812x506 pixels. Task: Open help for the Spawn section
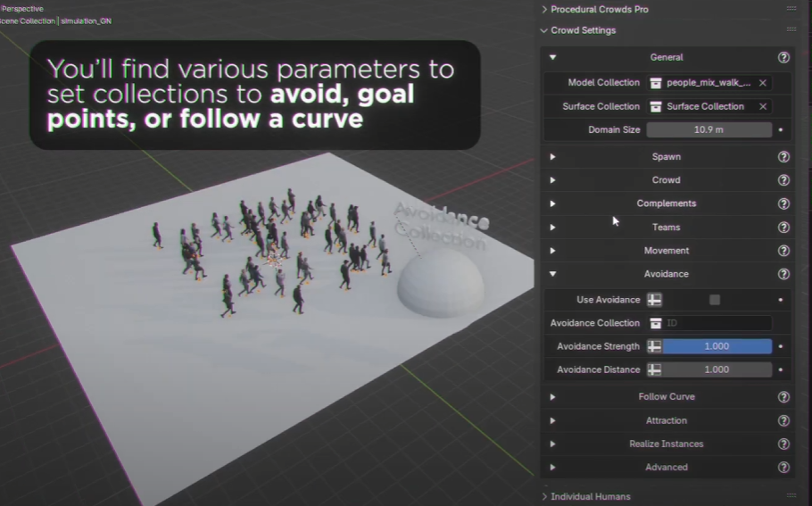pos(783,157)
